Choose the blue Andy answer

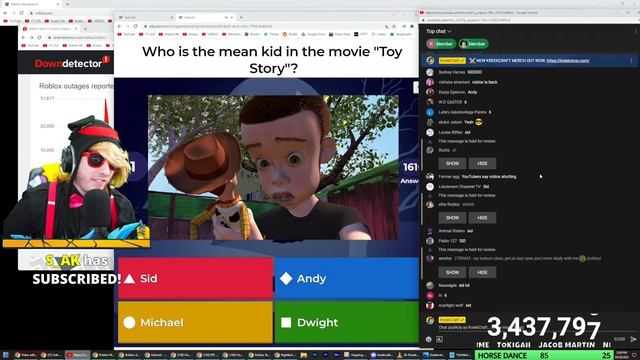pyautogui.click(x=347, y=279)
